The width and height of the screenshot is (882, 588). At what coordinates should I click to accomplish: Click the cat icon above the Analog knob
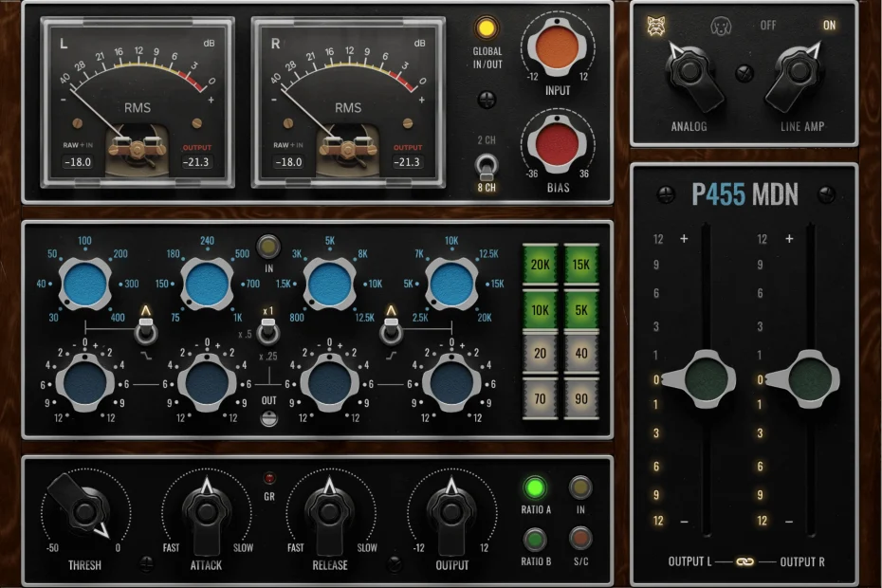tap(653, 26)
